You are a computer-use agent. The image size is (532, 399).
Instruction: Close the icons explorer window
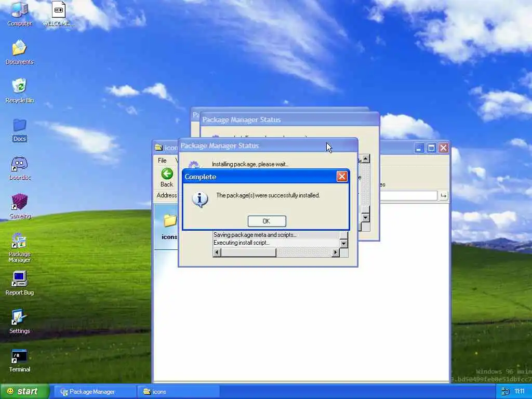click(444, 148)
